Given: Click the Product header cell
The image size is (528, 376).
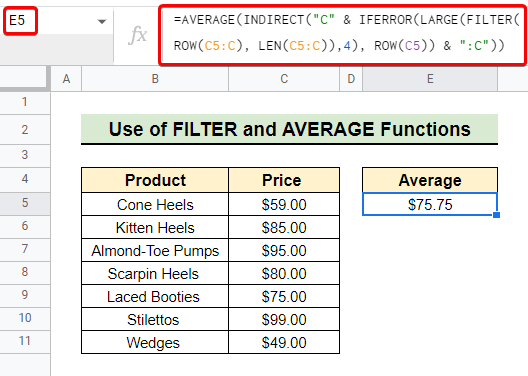Looking at the screenshot, I should click(155, 180).
